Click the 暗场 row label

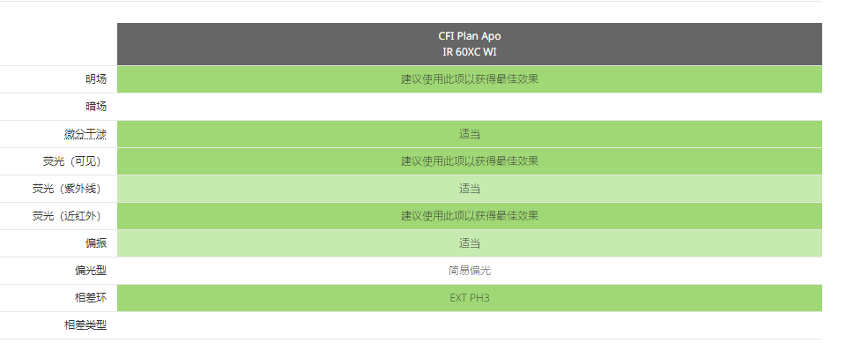click(96, 107)
